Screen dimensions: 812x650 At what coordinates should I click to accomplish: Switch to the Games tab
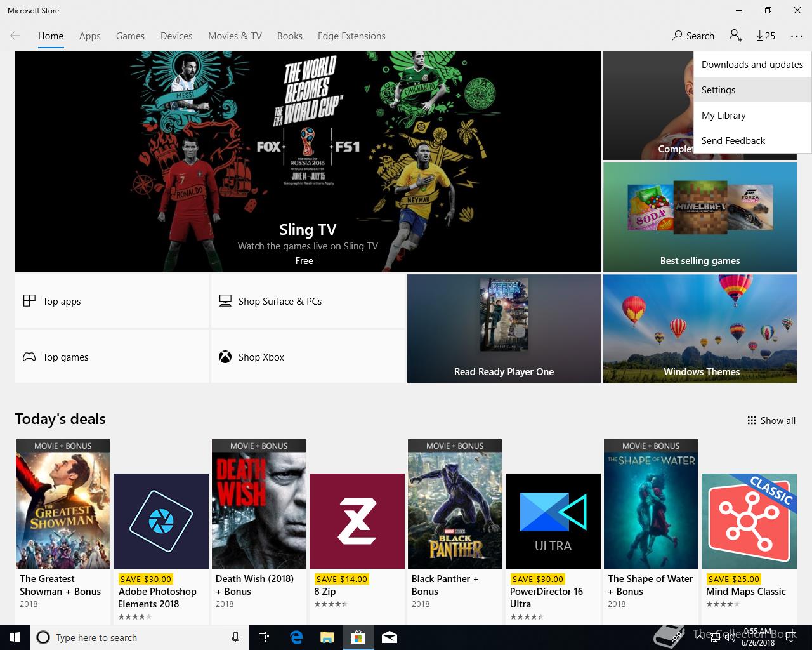pyautogui.click(x=130, y=36)
